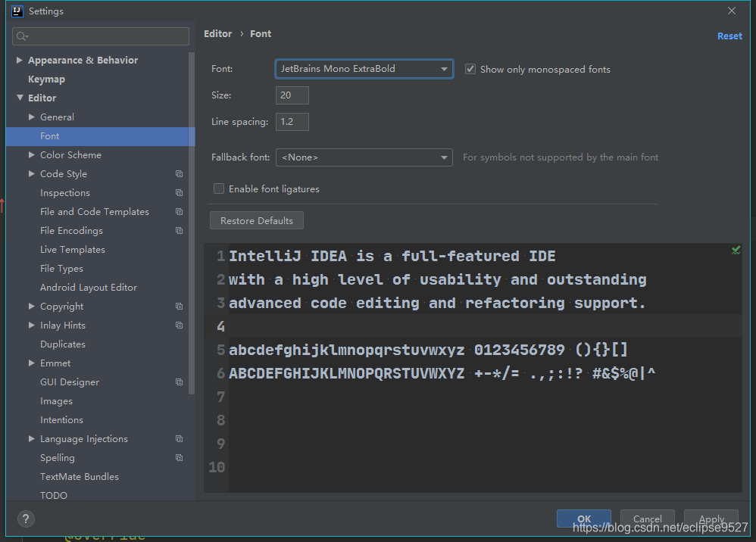The width and height of the screenshot is (756, 542).
Task: Click line number 4 in preview gutter
Action: 221,327
